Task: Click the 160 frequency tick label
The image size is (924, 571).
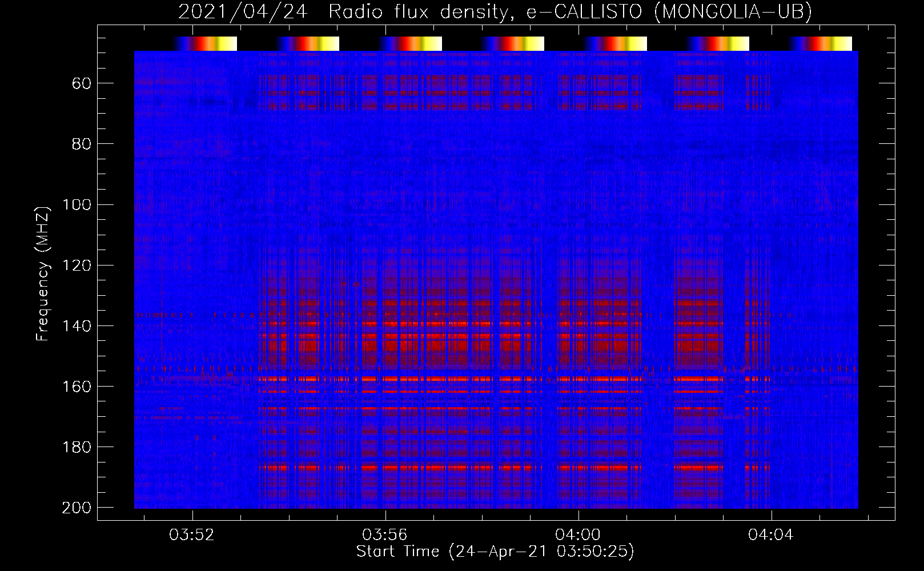Action: point(77,386)
